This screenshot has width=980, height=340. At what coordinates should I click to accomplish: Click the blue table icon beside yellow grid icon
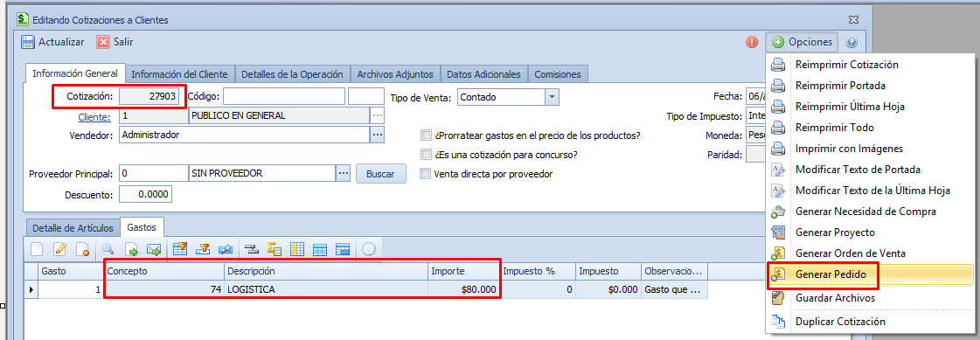[x=319, y=249]
